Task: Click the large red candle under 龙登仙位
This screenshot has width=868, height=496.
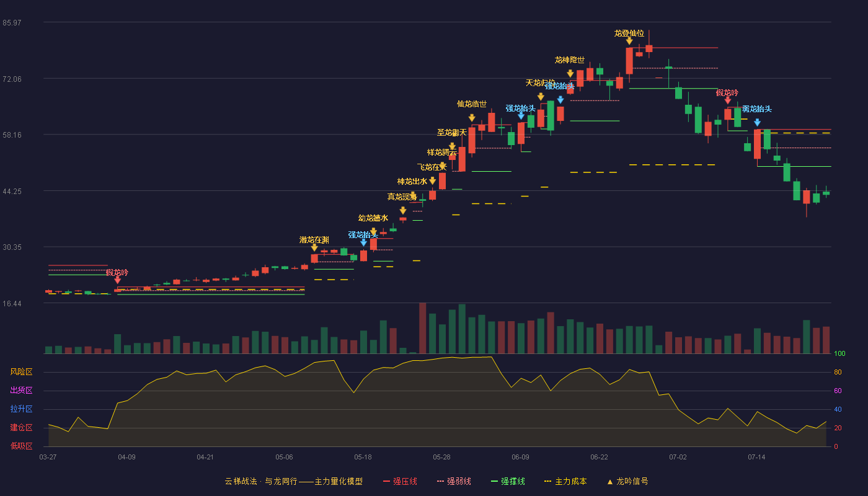Action: click(x=629, y=61)
